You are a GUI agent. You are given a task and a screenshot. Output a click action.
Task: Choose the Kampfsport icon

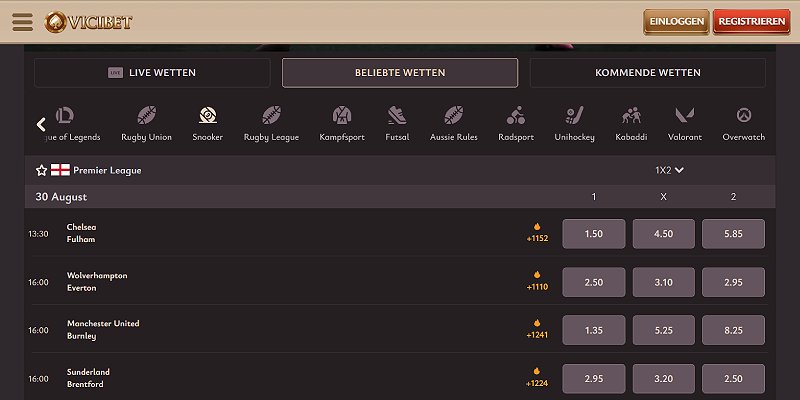(341, 114)
